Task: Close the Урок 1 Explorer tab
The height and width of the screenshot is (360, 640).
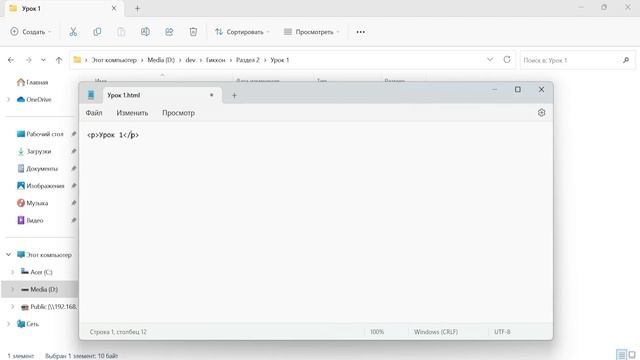Action: (114, 8)
